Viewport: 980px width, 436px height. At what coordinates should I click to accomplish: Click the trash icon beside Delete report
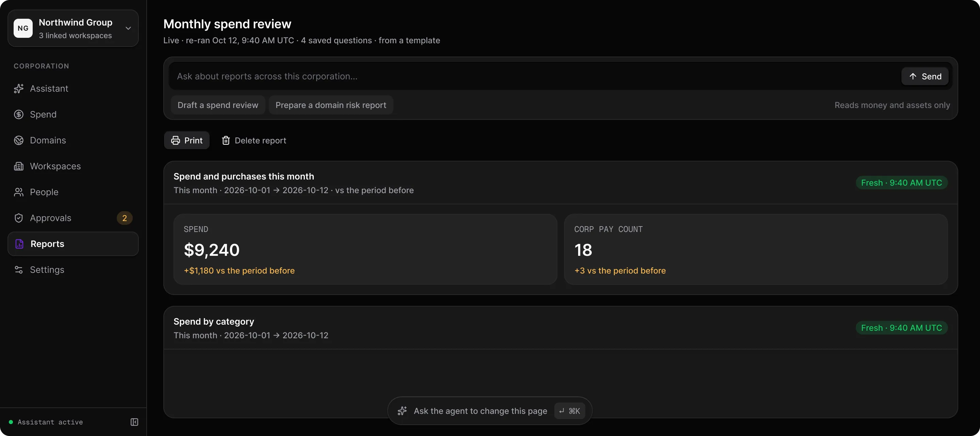click(x=226, y=141)
